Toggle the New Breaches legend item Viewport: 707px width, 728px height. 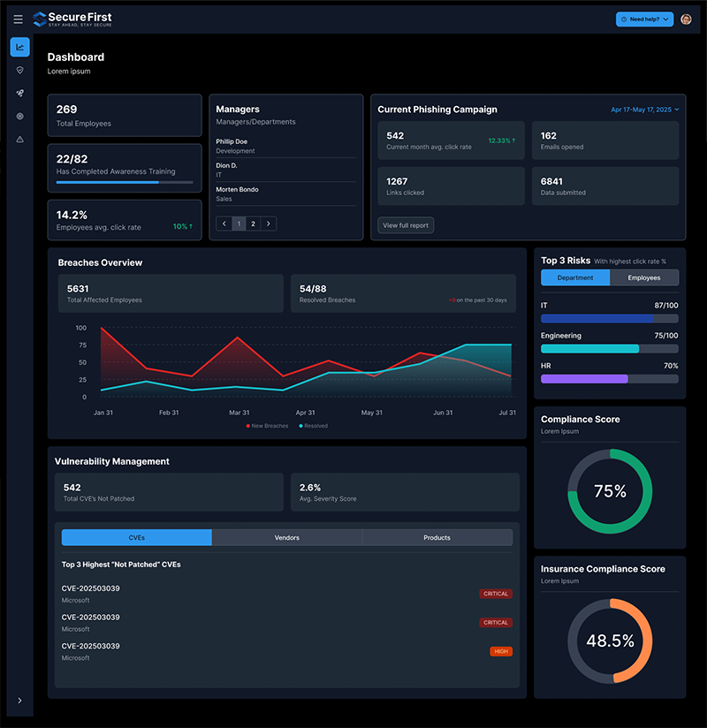click(x=267, y=426)
